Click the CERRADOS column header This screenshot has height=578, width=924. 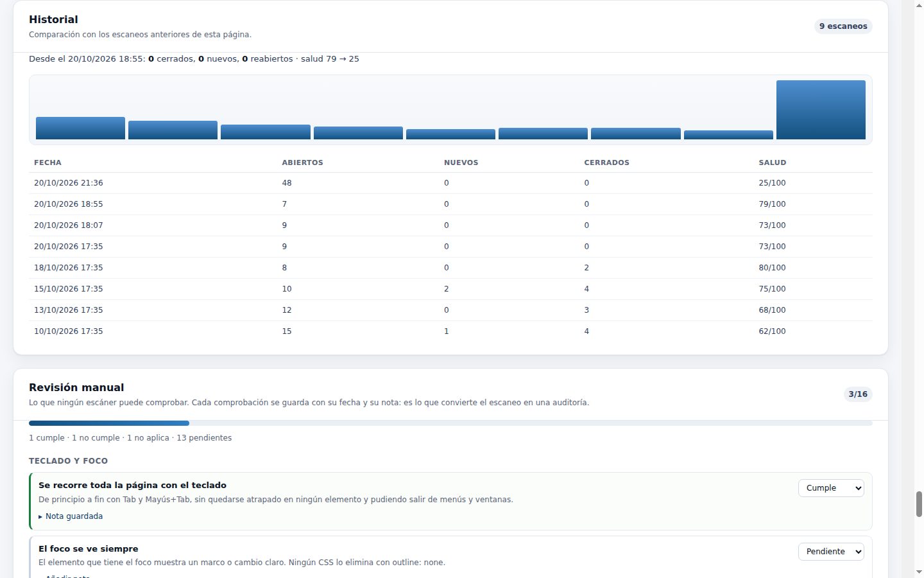coord(606,162)
